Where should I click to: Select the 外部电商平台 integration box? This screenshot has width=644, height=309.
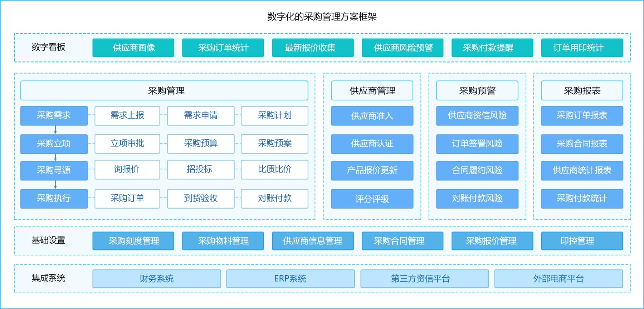click(558, 279)
